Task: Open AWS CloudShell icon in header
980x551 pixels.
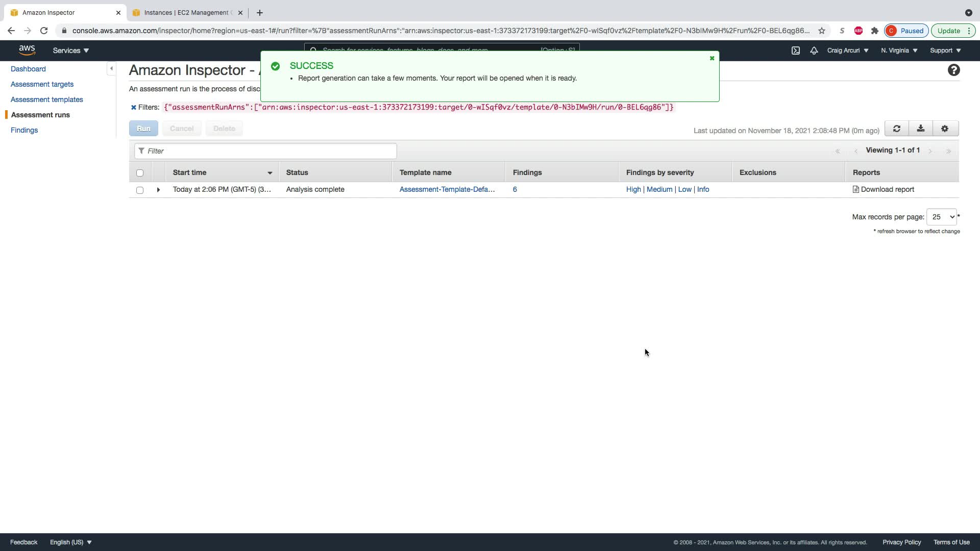Action: pos(795,51)
